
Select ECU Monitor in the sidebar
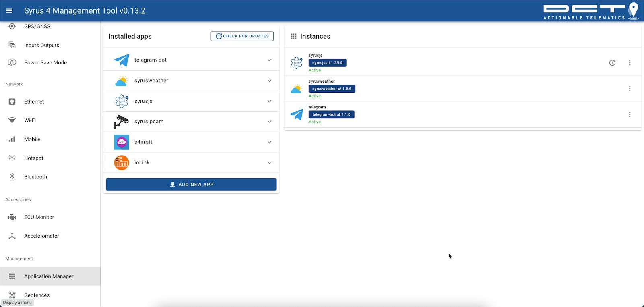click(x=39, y=217)
